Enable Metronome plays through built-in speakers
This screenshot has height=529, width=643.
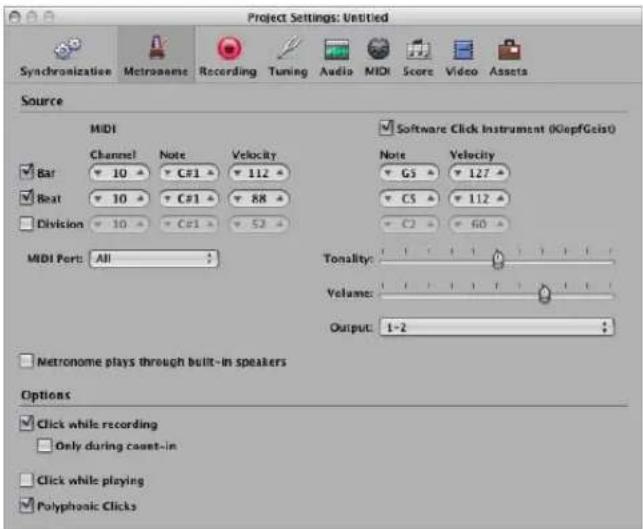(x=27, y=361)
